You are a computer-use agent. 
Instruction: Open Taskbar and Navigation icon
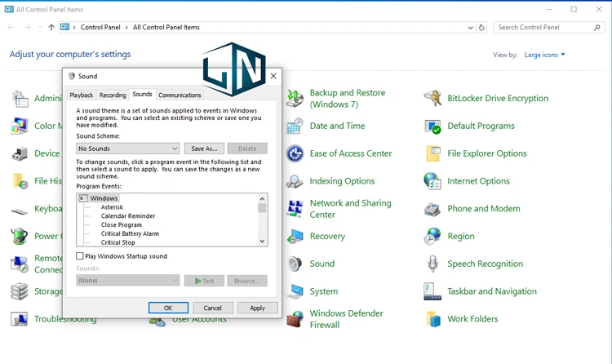(432, 291)
